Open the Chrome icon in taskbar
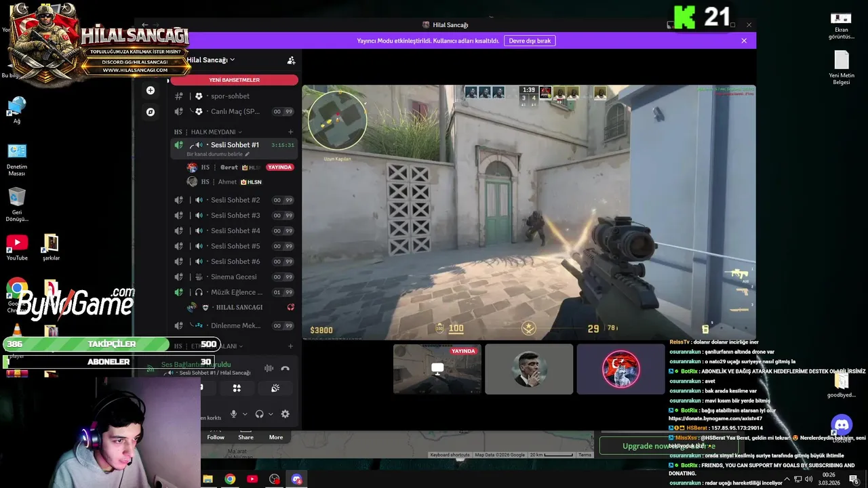 tap(230, 479)
